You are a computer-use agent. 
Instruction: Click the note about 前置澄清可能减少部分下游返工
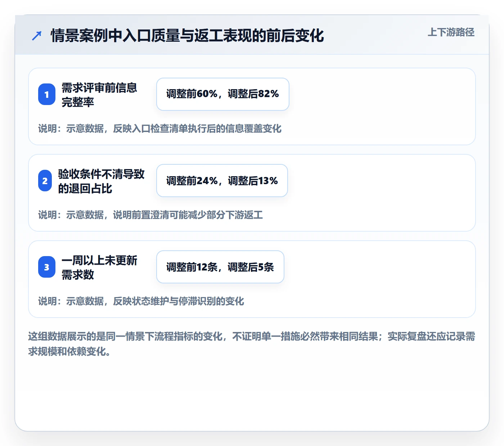[x=150, y=215]
